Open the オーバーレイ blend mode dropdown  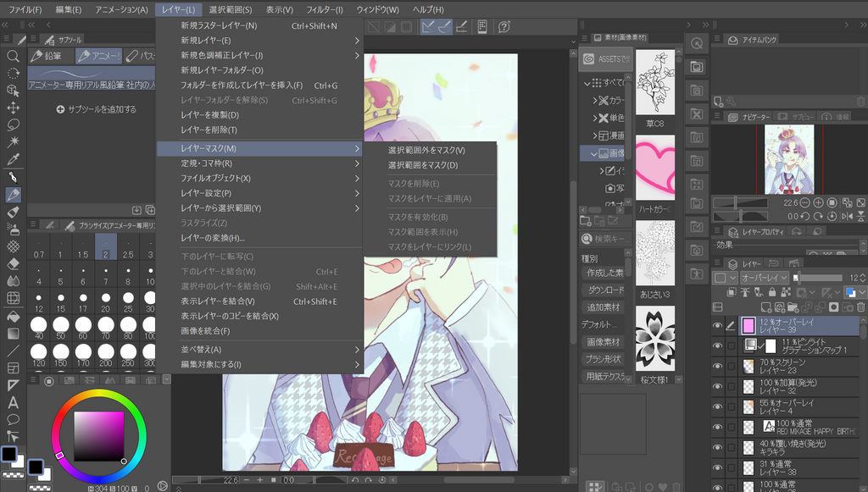[766, 278]
